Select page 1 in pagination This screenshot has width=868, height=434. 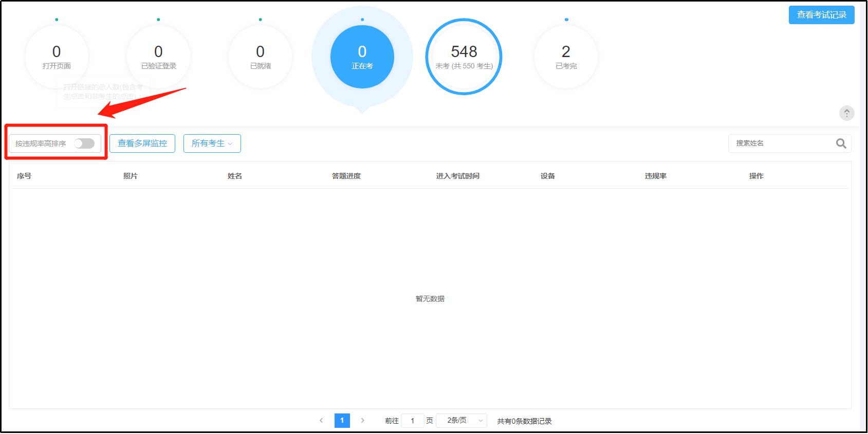tap(342, 421)
